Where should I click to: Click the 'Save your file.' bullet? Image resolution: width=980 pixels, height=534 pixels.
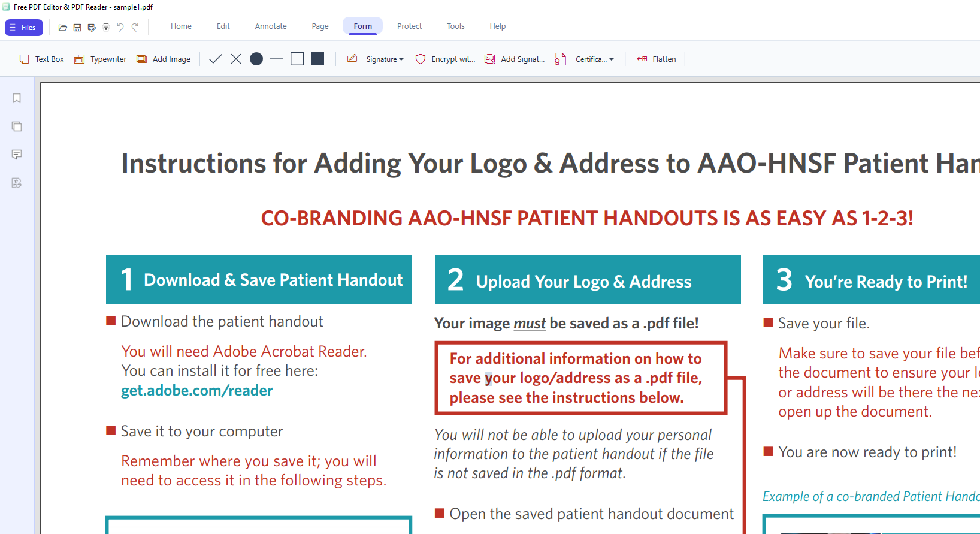[824, 324]
